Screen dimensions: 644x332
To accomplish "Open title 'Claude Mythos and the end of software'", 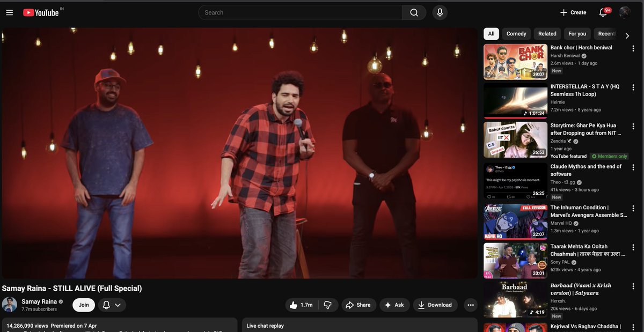I will [586, 171].
